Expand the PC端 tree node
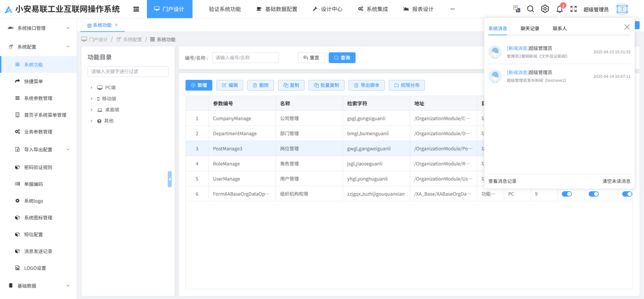The image size is (644, 299). coord(91,87)
